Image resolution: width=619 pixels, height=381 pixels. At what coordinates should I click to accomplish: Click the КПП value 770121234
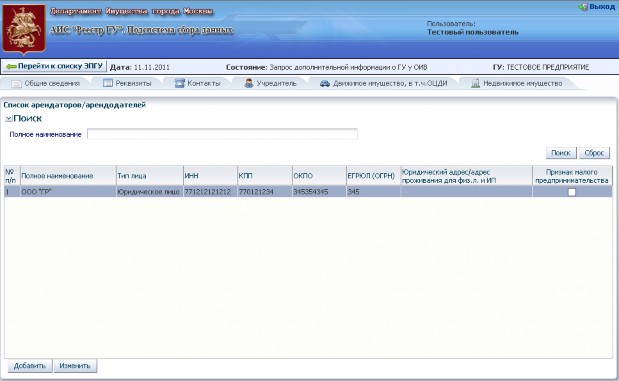point(264,192)
